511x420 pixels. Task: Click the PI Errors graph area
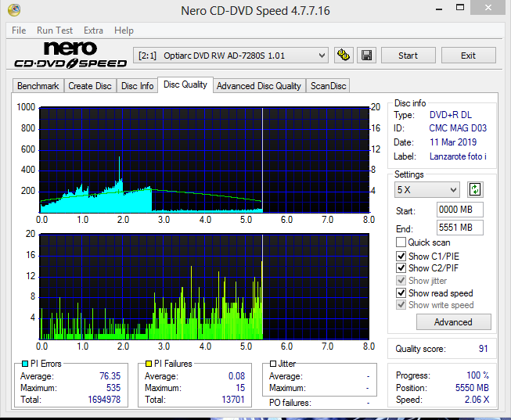point(204,160)
